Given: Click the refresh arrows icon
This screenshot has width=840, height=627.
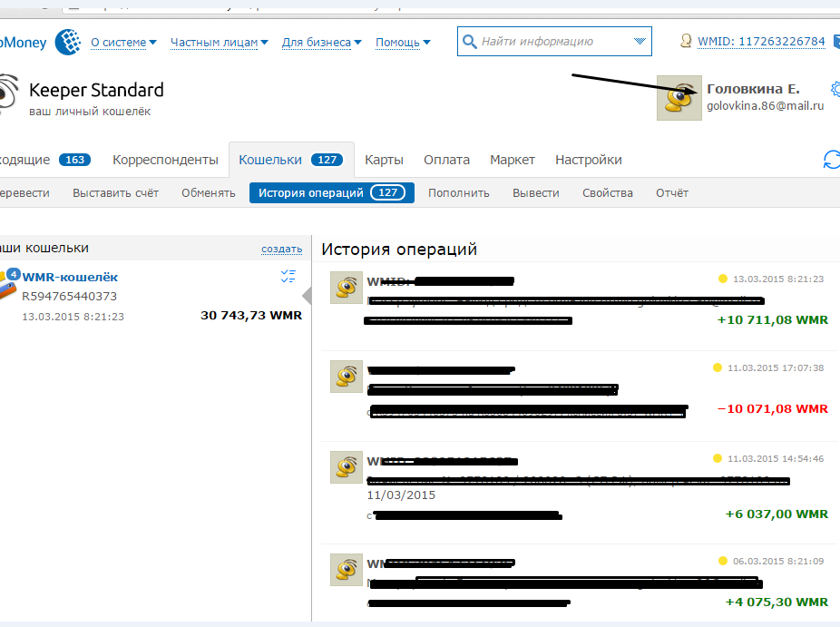Looking at the screenshot, I should [830, 161].
